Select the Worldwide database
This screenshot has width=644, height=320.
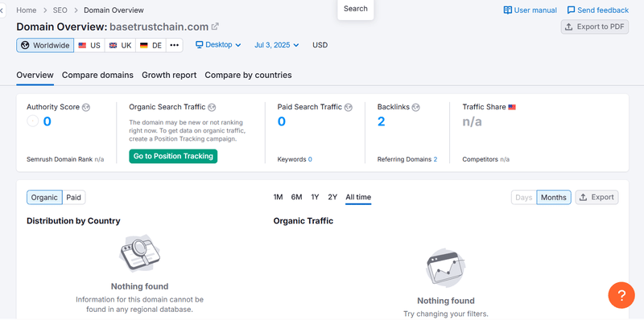[x=45, y=45]
